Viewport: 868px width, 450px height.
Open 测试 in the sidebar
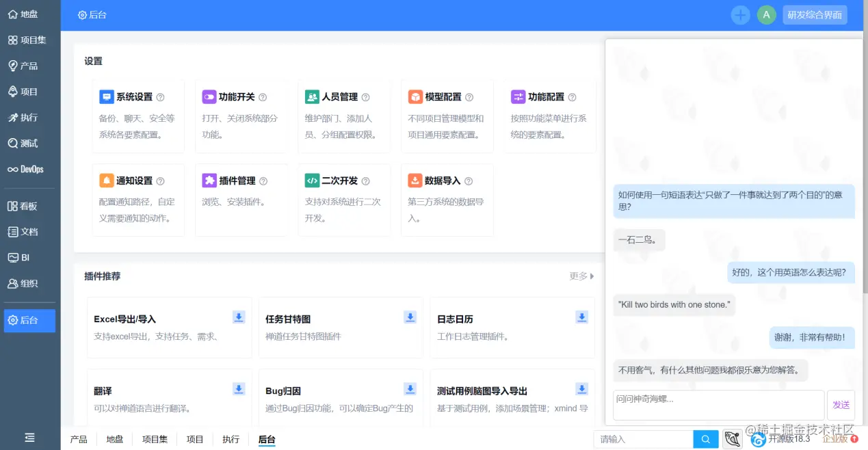point(30,144)
